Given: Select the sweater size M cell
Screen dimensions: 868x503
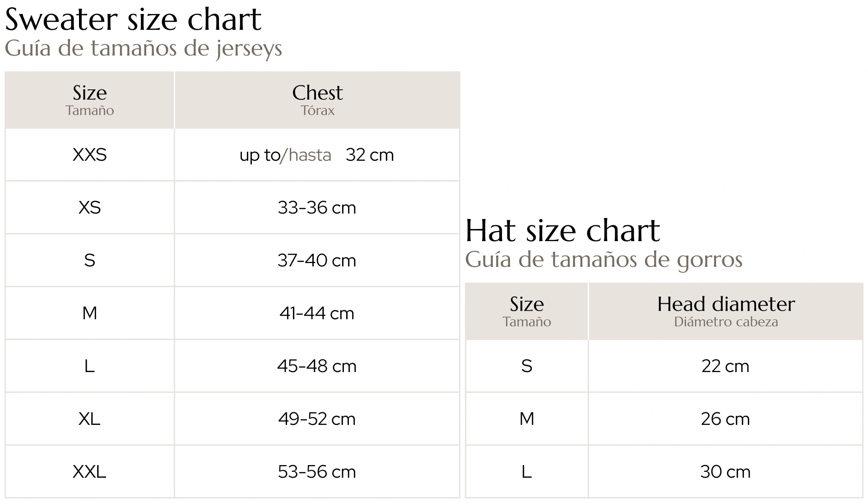Looking at the screenshot, I should coord(89,313).
